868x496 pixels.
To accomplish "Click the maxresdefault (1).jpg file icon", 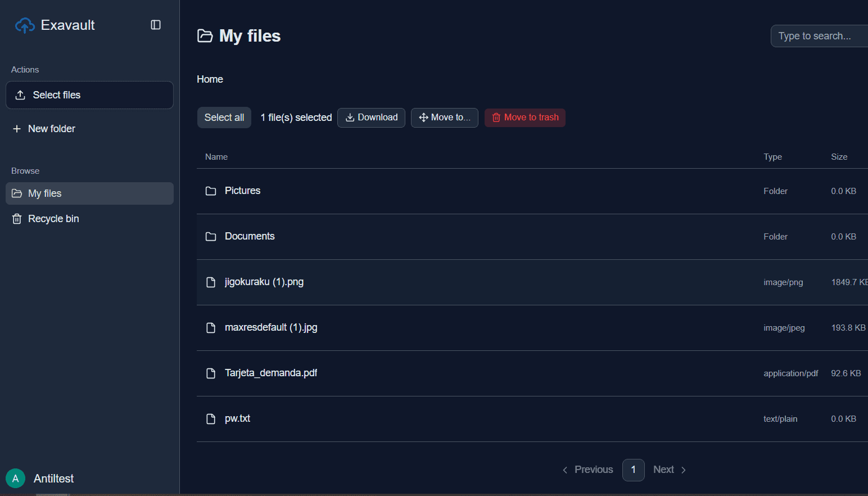I will [211, 328].
